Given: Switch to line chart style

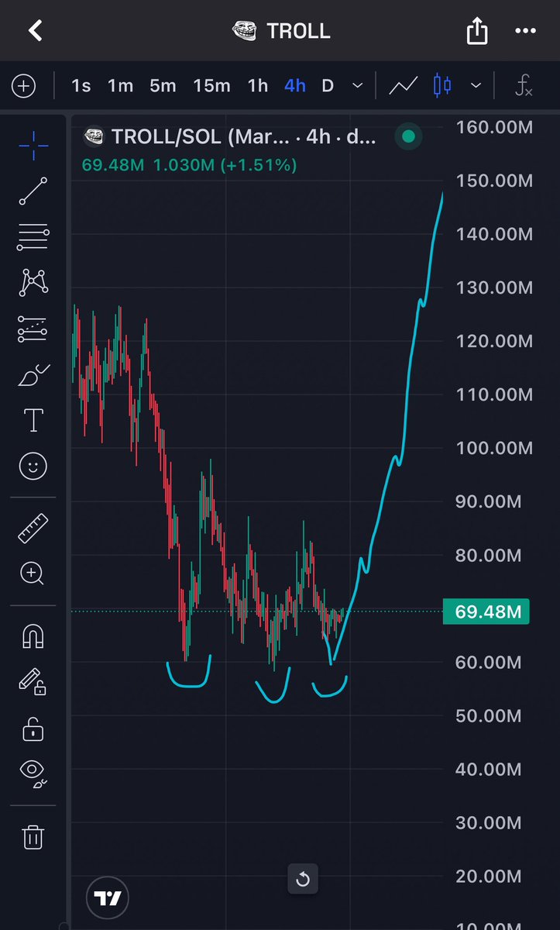Looking at the screenshot, I should (404, 85).
